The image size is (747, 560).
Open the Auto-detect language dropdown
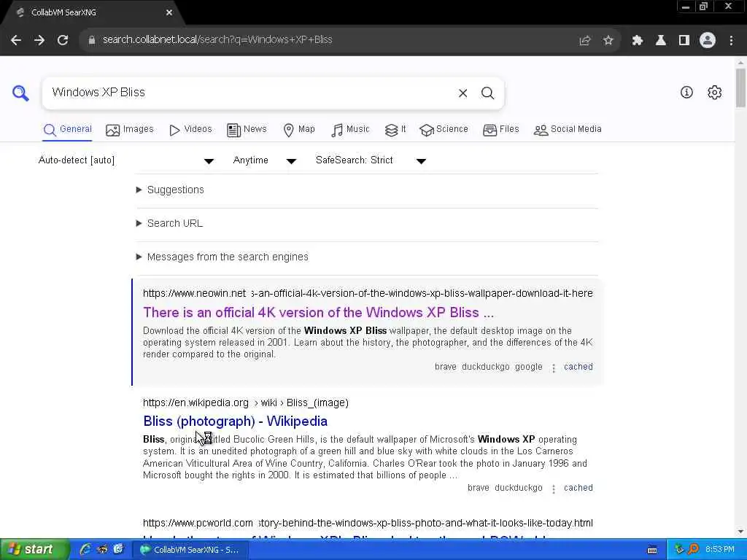click(126, 160)
